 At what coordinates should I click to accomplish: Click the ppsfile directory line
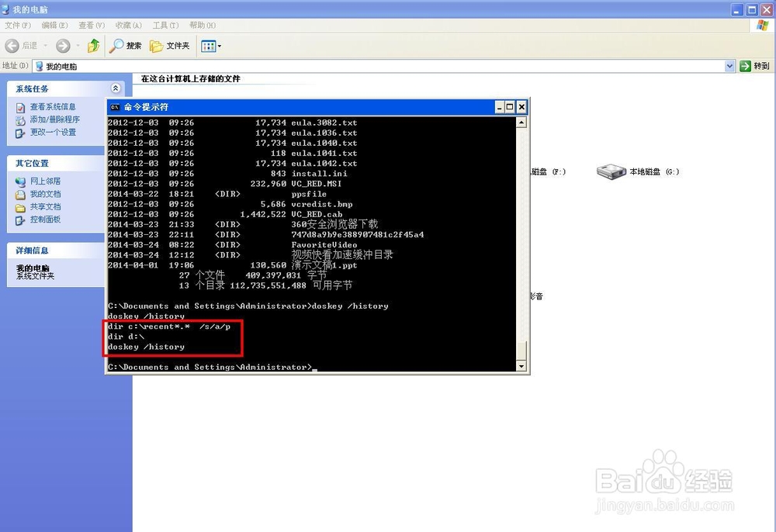217,194
